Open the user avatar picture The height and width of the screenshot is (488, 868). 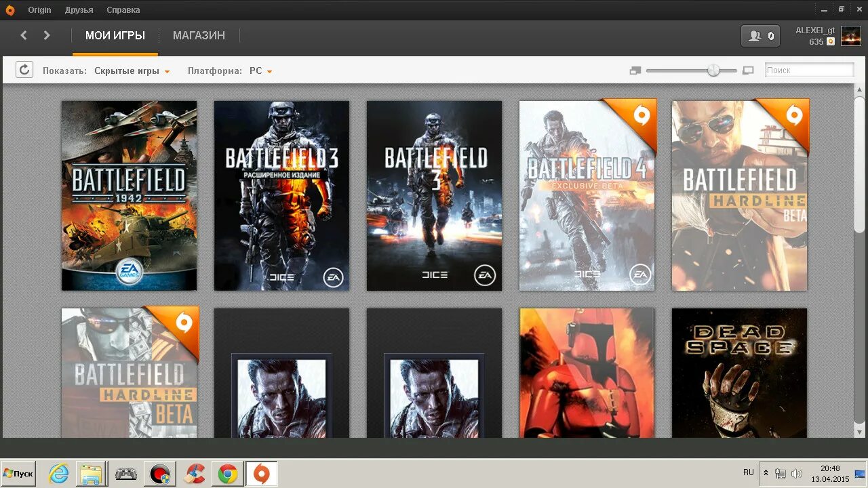click(x=851, y=36)
